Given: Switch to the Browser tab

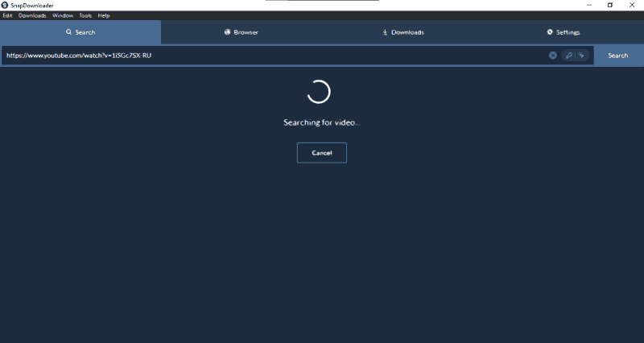Looking at the screenshot, I should (x=242, y=32).
